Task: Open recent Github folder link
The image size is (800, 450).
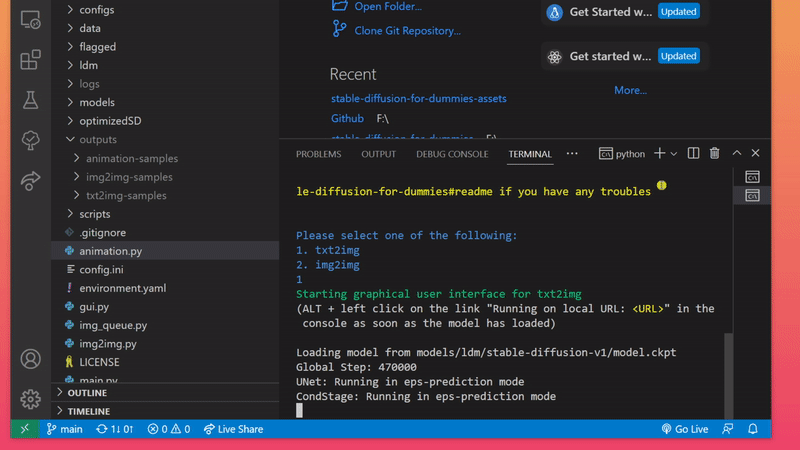Action: [x=347, y=118]
